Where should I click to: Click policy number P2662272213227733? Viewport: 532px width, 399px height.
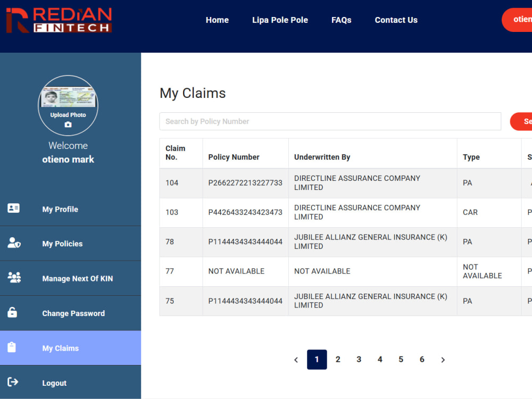tap(245, 183)
